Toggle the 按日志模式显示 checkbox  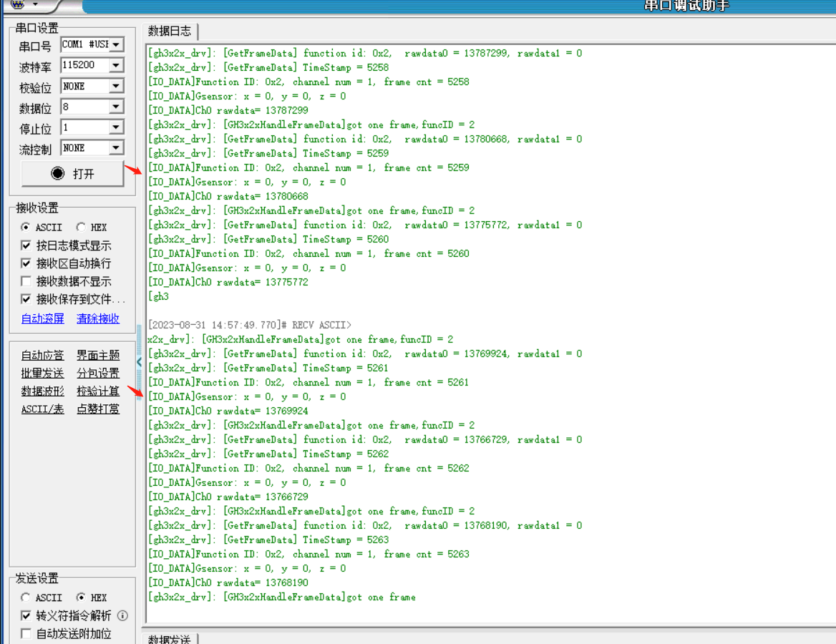point(26,245)
